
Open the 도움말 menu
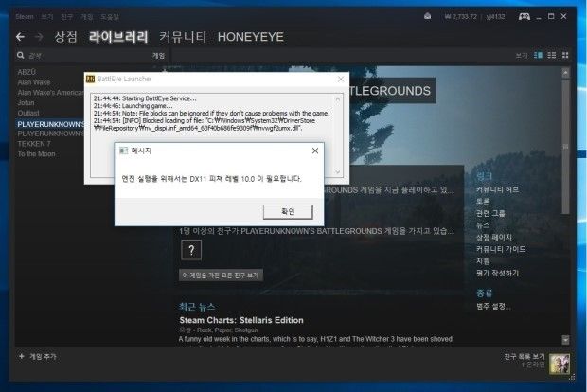110,17
